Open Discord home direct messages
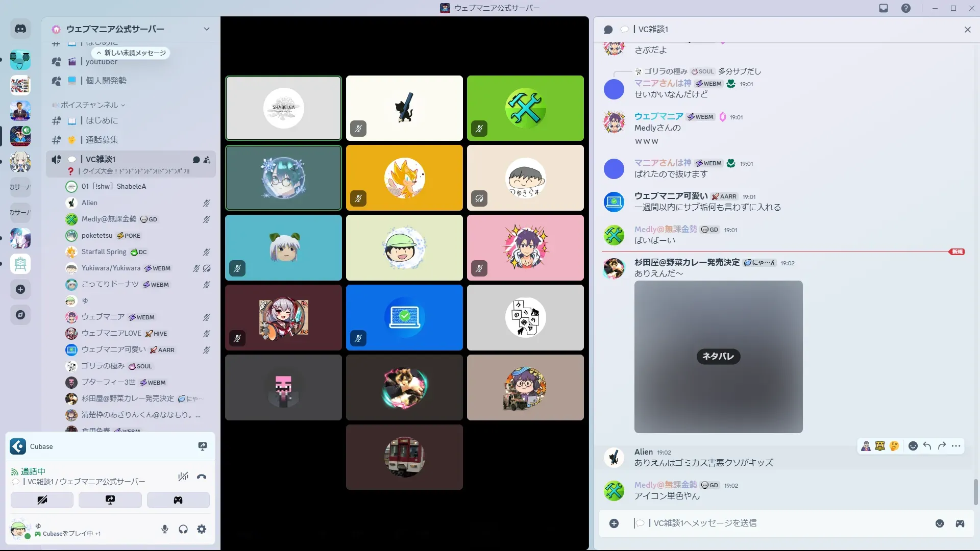This screenshot has height=551, width=980. pyautogui.click(x=20, y=29)
